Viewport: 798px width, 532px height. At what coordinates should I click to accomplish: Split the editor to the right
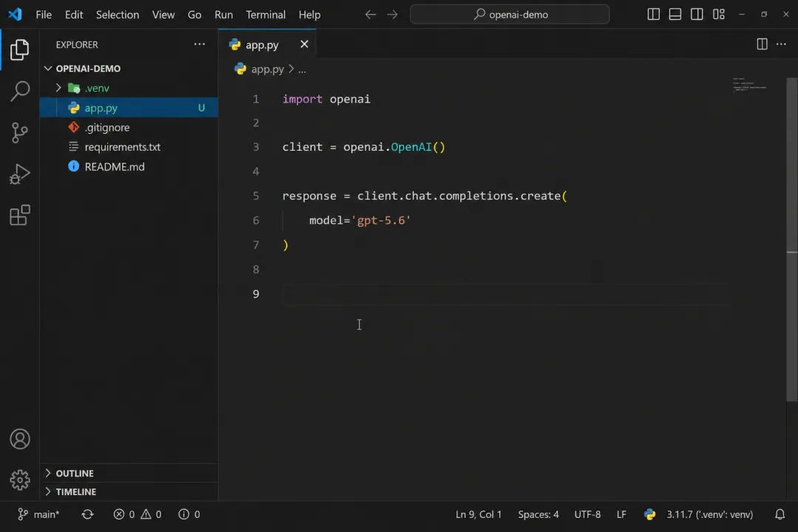pyautogui.click(x=762, y=44)
